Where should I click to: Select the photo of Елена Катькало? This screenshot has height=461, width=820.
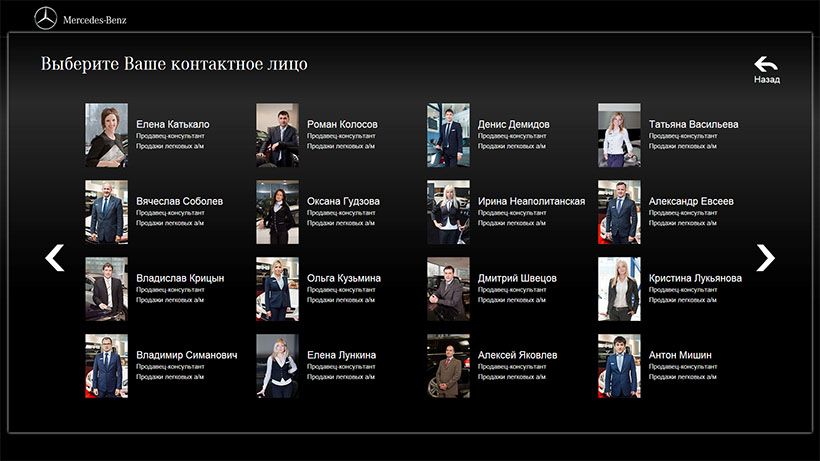point(106,135)
